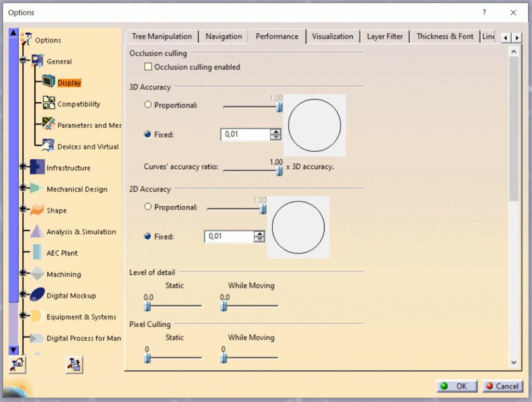Open the Navigation tab
532x402 pixels.
[223, 36]
